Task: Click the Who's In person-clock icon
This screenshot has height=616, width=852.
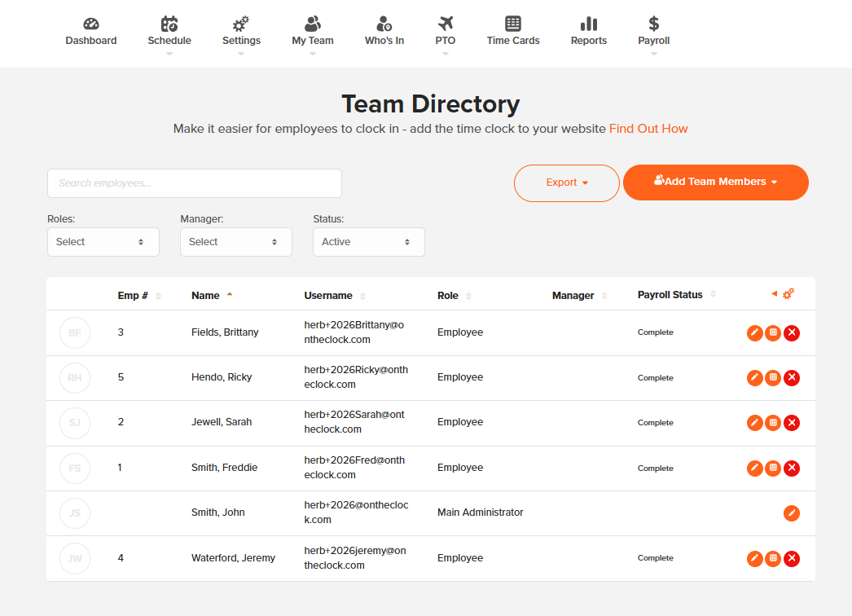Action: coord(384,24)
